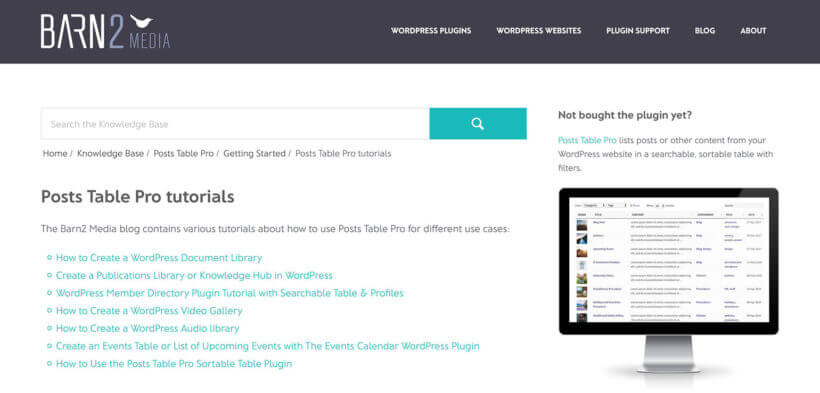Image resolution: width=820 pixels, height=393 pixels.
Task: Click the Barn2 Media logo
Action: tap(106, 31)
